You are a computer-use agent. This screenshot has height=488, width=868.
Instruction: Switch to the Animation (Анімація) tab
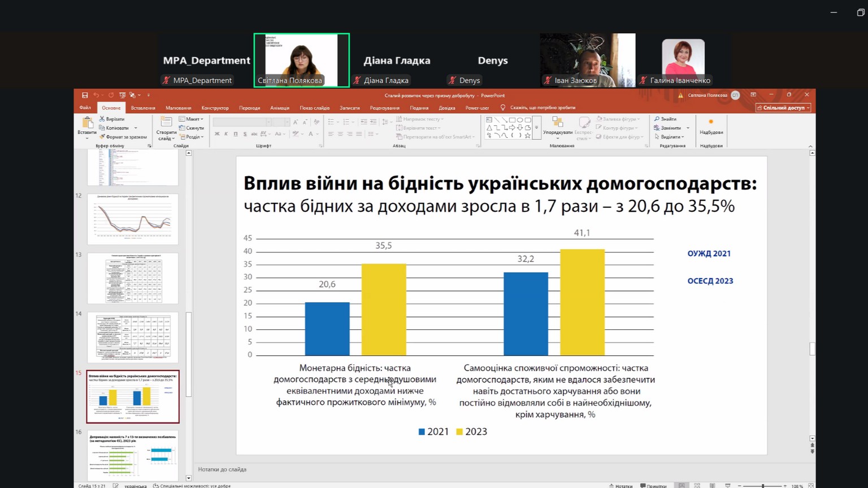(x=280, y=108)
